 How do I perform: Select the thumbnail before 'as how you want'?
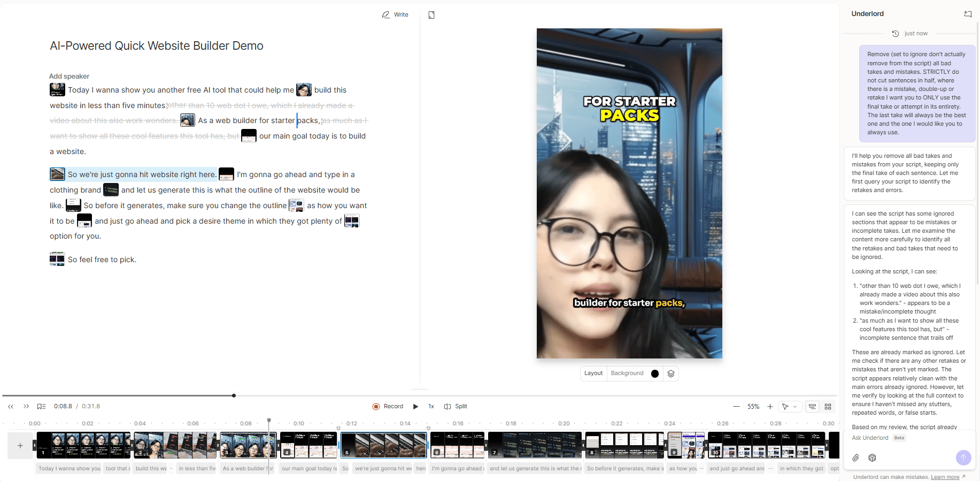(296, 205)
